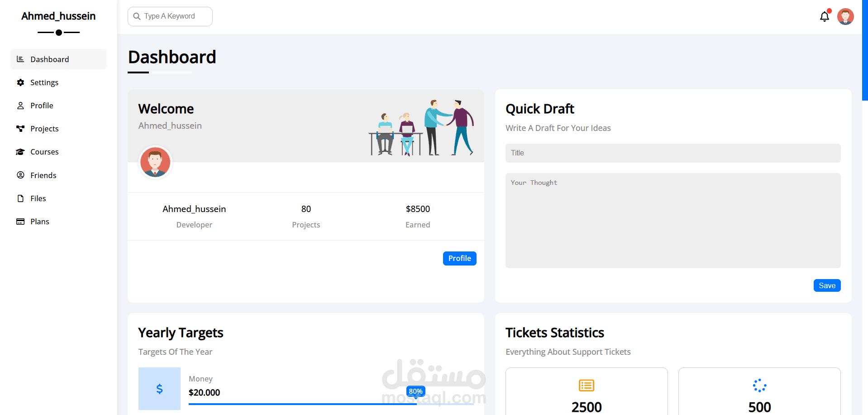Click the Quick Draft heading
Image resolution: width=868 pixels, height=415 pixels.
pos(540,109)
